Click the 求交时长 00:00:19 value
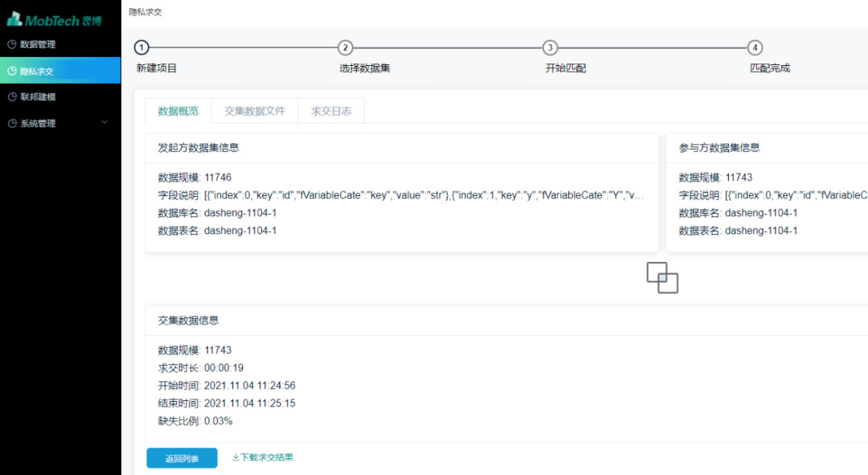Viewport: 868px width, 475px height. [x=223, y=368]
